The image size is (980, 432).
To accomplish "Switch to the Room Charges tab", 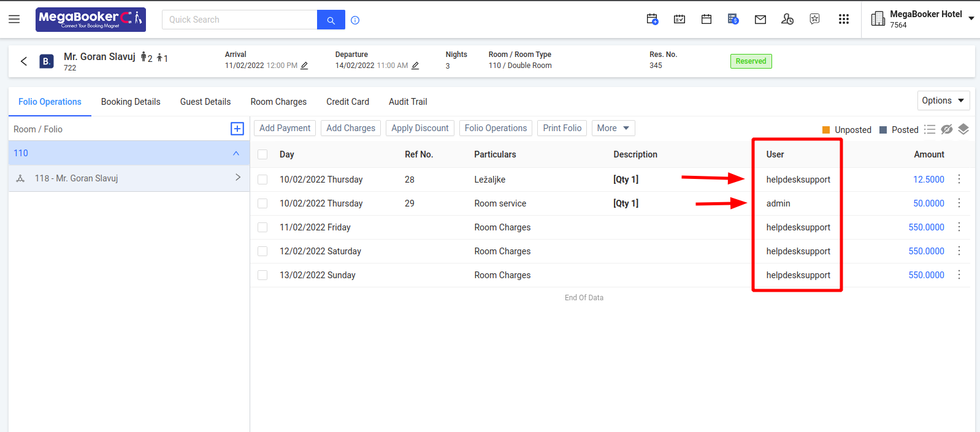I will pos(278,102).
